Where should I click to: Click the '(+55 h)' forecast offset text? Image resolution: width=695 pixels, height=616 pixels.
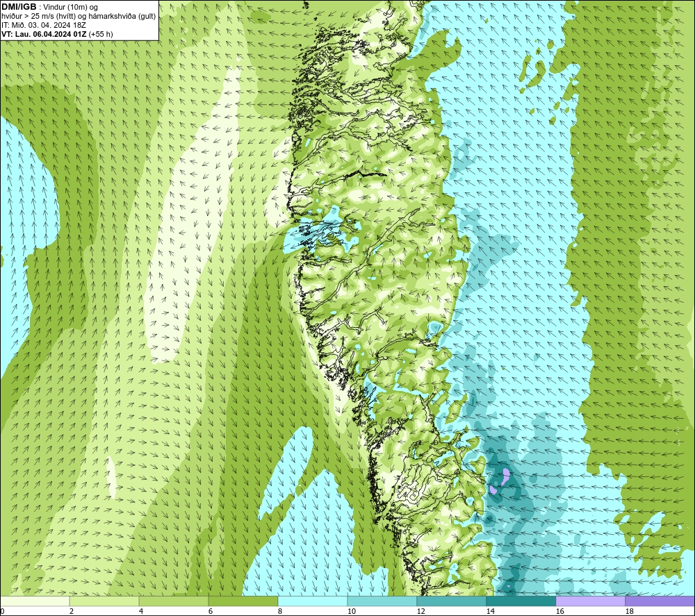tap(101, 34)
